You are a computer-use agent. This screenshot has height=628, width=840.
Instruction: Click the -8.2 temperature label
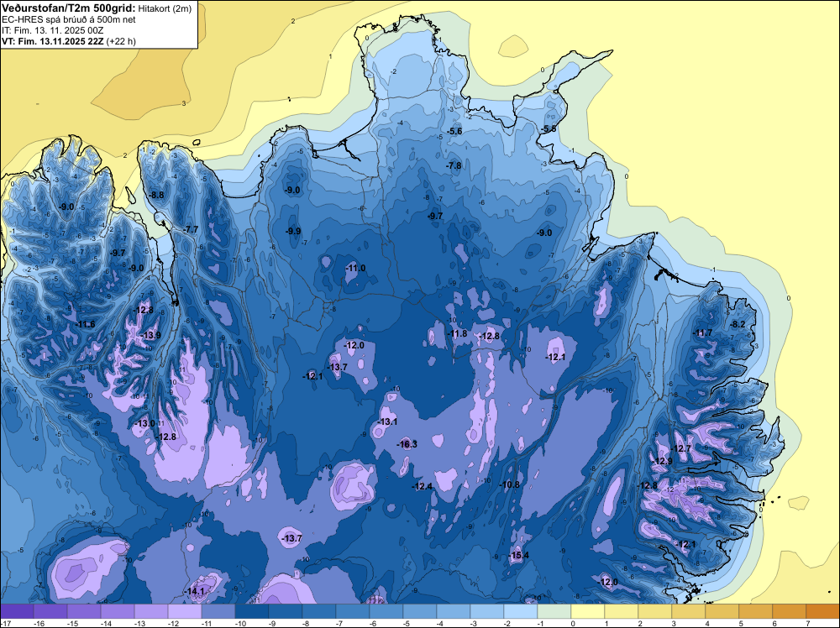coord(738,324)
